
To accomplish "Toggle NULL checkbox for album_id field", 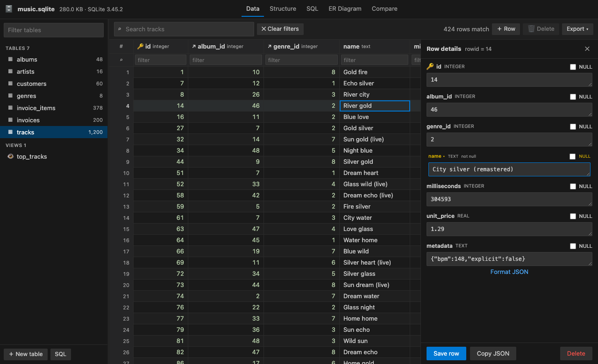I will [573, 97].
